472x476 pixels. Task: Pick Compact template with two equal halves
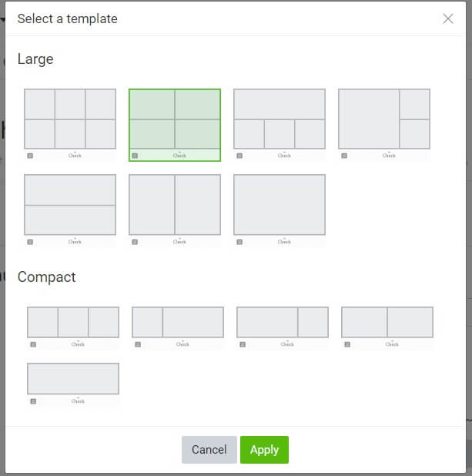click(387, 328)
